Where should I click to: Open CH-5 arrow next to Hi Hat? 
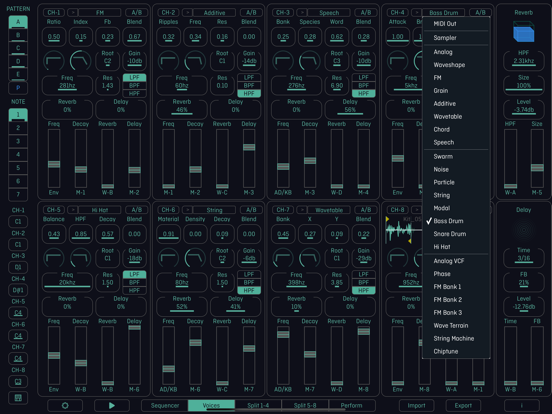click(73, 210)
